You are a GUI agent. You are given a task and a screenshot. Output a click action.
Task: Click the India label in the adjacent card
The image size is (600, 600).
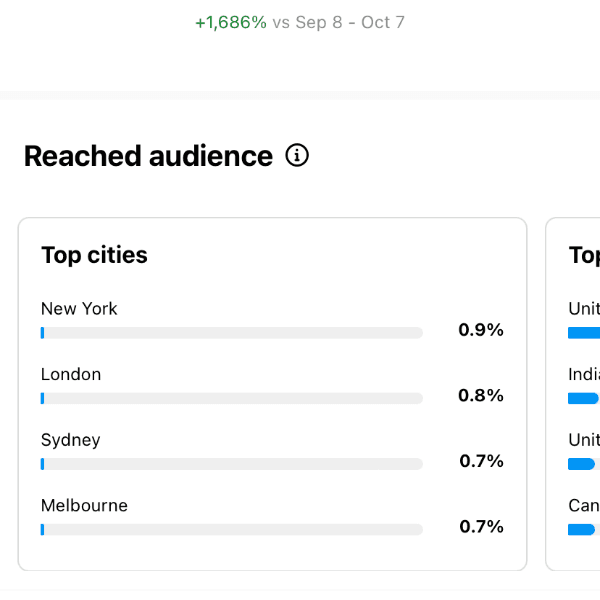(x=584, y=375)
